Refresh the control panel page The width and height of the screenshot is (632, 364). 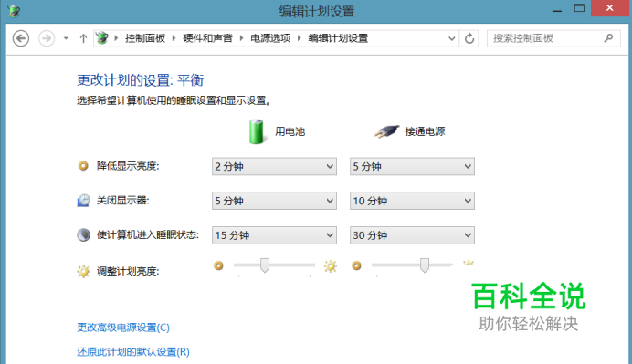tap(469, 38)
